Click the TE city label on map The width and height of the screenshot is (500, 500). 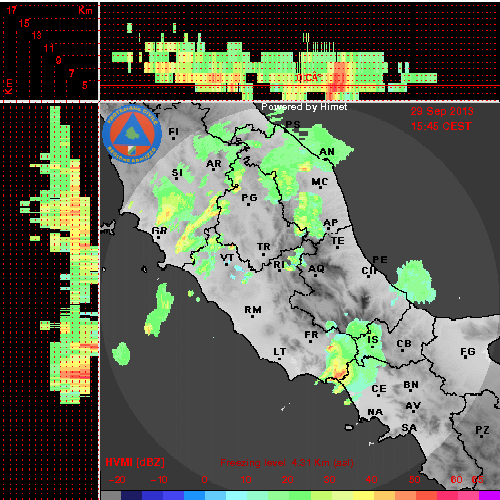click(x=338, y=241)
